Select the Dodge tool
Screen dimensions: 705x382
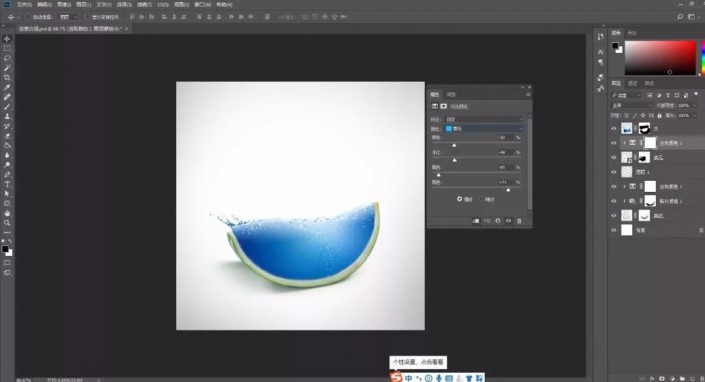point(7,164)
